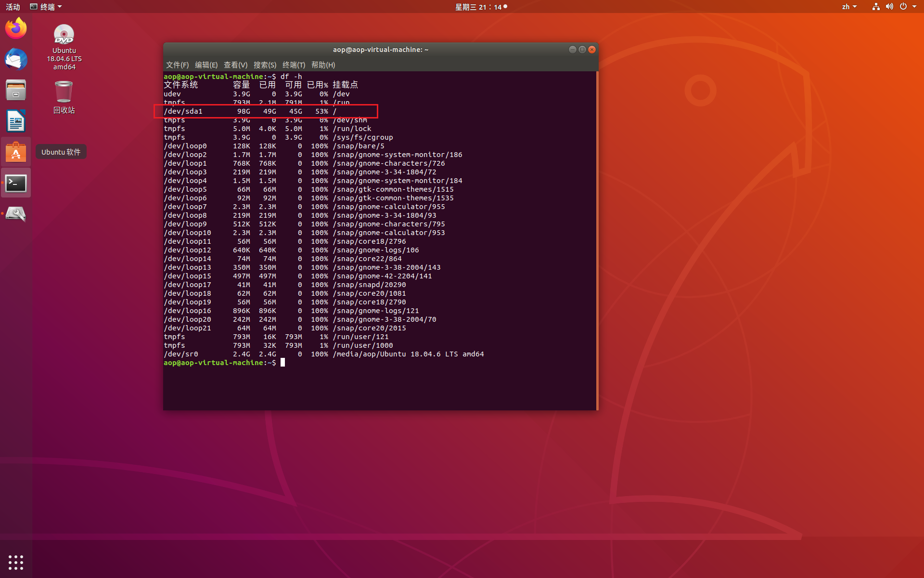Open the 文件(F) menu
The image size is (924, 578).
[x=177, y=65]
